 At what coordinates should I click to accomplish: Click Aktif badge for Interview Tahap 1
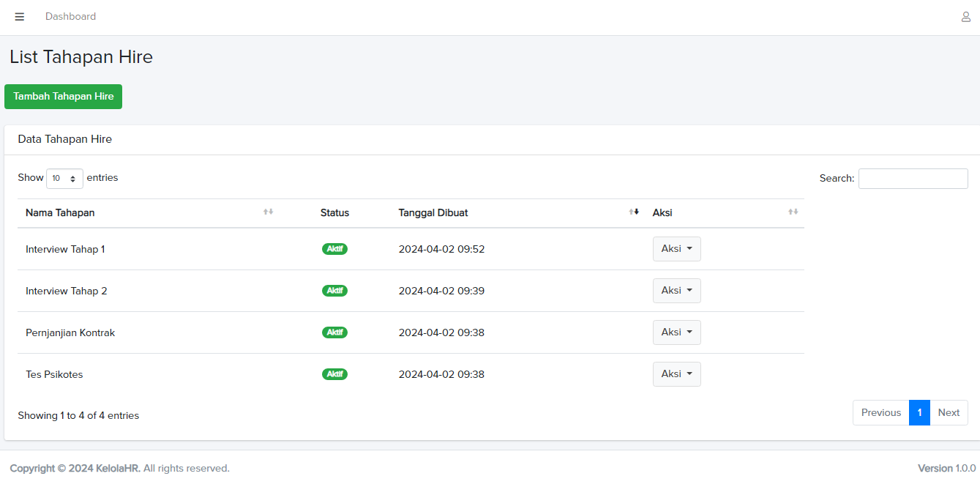(334, 249)
